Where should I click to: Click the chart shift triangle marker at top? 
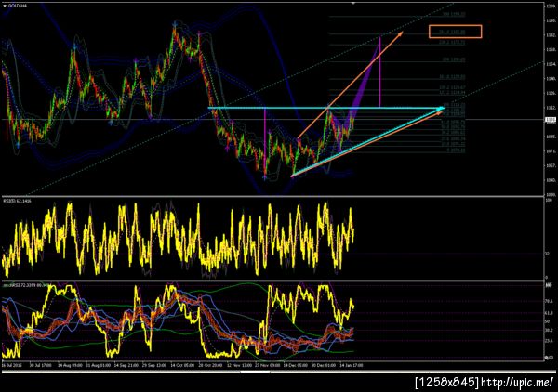tap(353, 3)
